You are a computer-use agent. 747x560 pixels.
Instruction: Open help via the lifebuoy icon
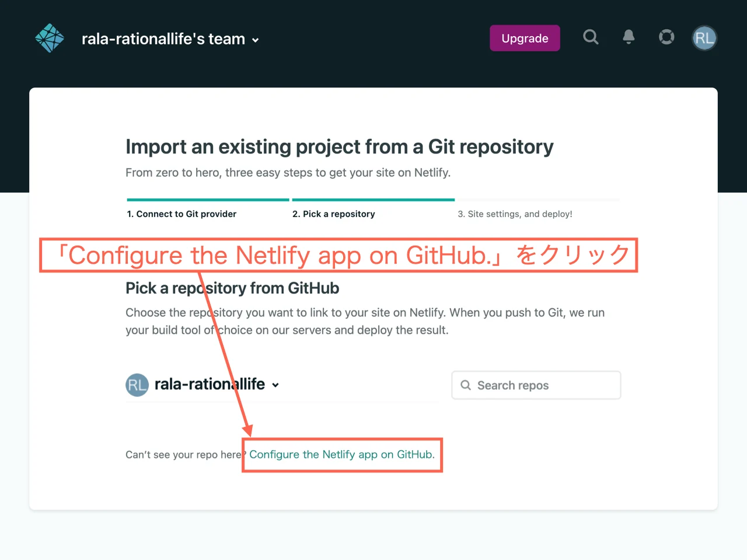[666, 37]
